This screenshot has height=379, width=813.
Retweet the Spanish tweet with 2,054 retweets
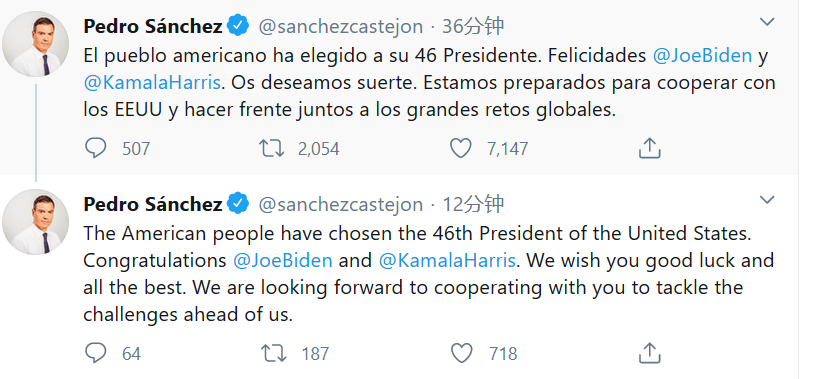click(272, 148)
